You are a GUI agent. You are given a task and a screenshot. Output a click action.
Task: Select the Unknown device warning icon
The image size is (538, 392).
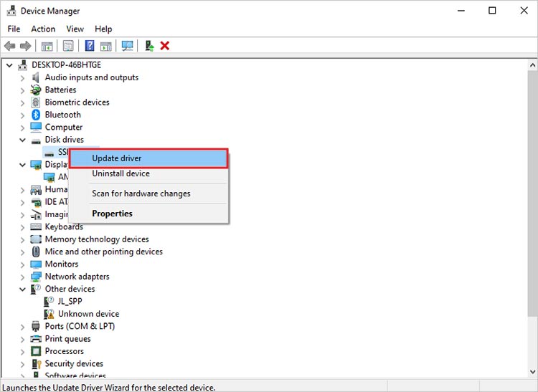tap(49, 314)
